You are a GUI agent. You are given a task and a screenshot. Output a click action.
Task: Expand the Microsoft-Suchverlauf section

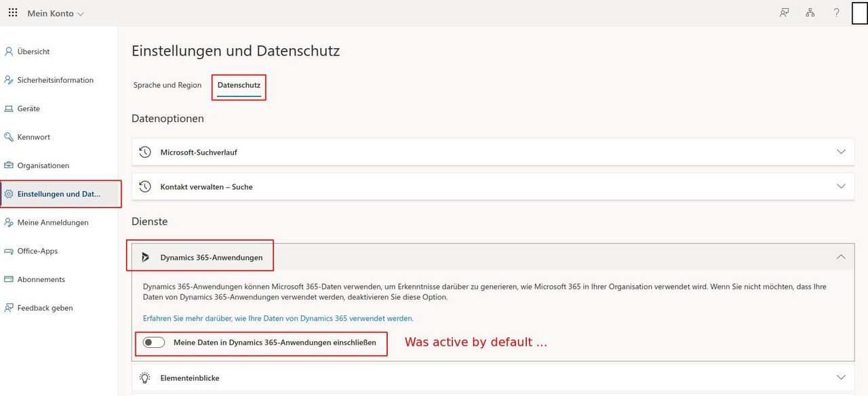point(841,151)
